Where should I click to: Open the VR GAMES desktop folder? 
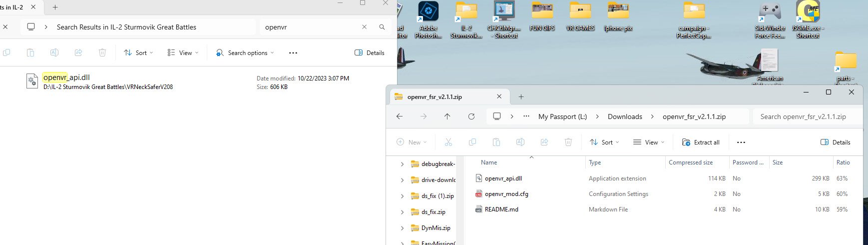580,17
